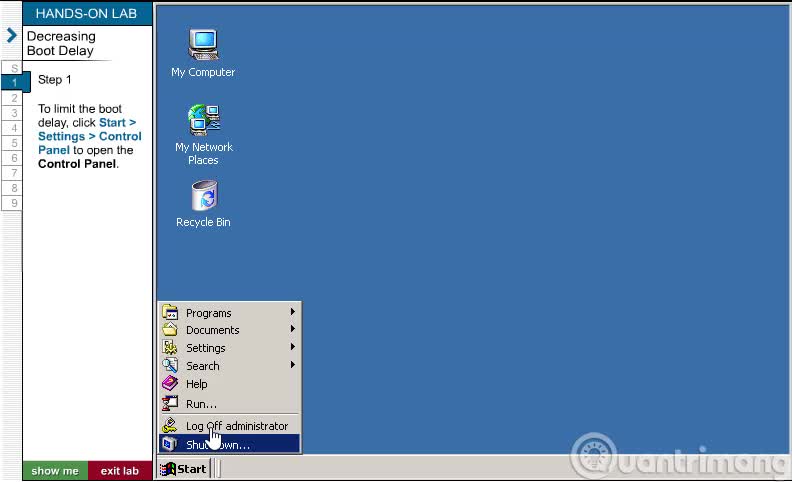The height and width of the screenshot is (482, 792).
Task: Open Help from the Start menu
Action: point(230,383)
